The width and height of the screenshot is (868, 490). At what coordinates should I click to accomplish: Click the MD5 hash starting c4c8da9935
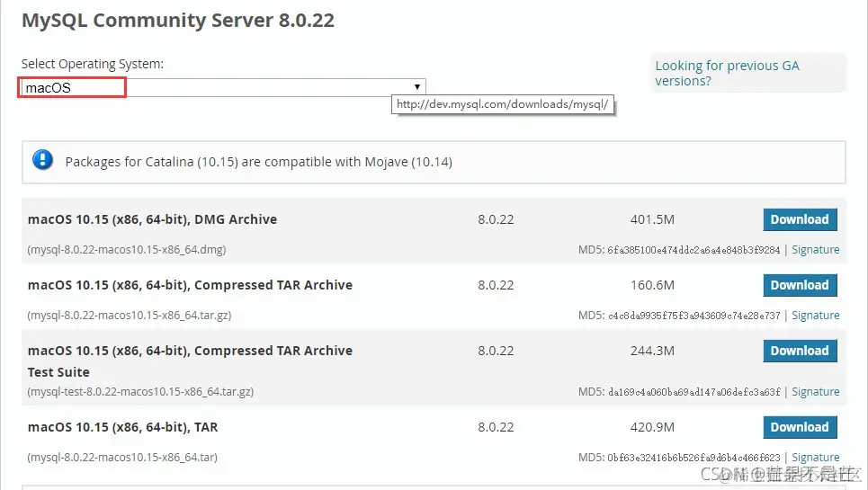pyautogui.click(x=694, y=316)
